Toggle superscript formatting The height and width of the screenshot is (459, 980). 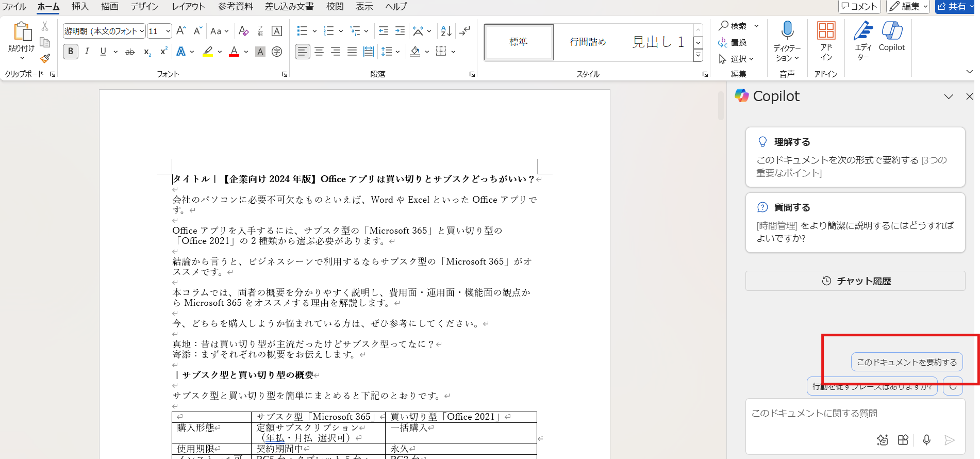tap(163, 52)
